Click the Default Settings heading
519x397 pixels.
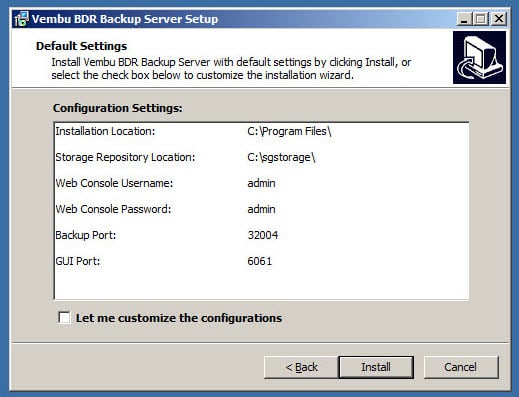[x=82, y=46]
